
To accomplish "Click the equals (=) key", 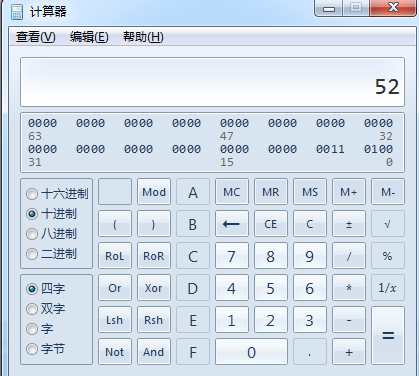I will (x=388, y=336).
